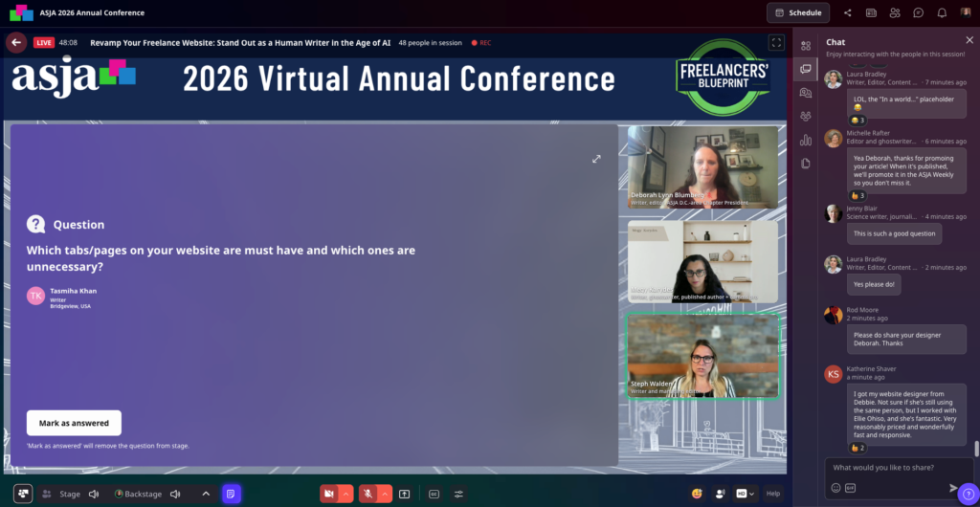Turn on the camera
The image size is (980, 507).
pos(329,494)
